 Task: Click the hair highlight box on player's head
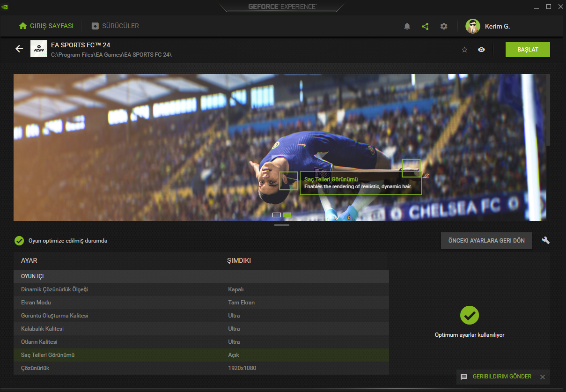pyautogui.click(x=288, y=181)
